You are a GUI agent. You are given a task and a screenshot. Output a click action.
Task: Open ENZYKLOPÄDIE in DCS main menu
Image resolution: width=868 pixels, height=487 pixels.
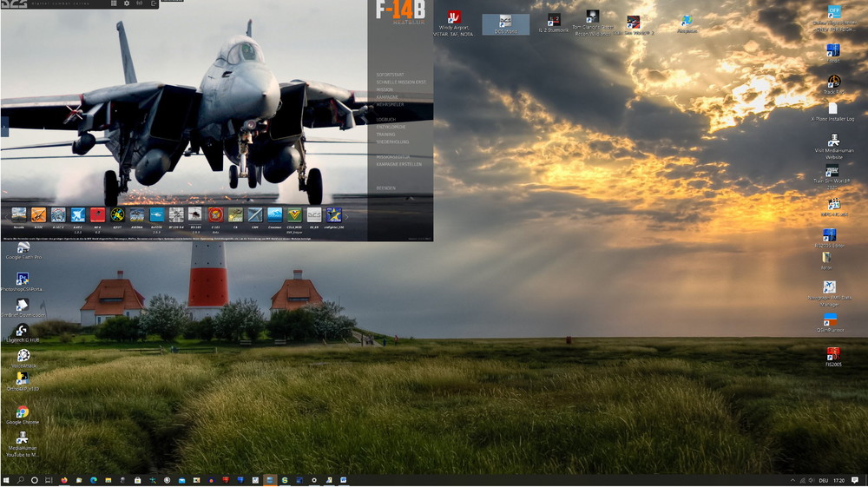(x=391, y=127)
